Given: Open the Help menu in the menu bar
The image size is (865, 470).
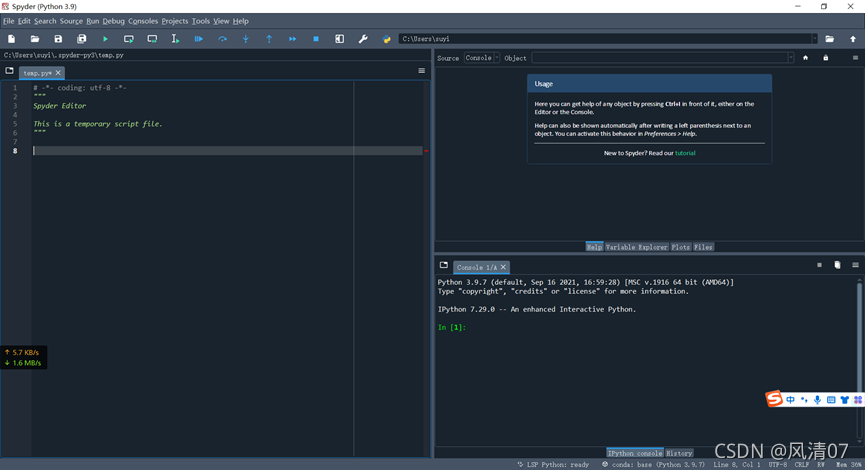Looking at the screenshot, I should [240, 21].
